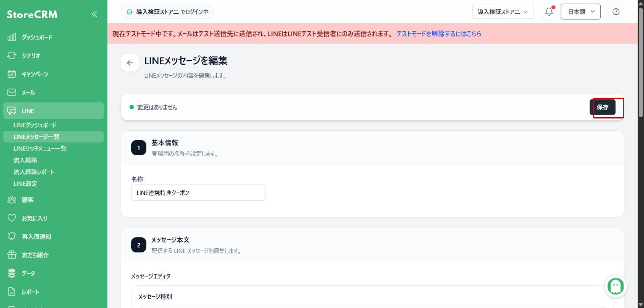The height and width of the screenshot is (308, 644).
Task: Click the home icon beside 導入検証ストア二
Action: tap(129, 12)
